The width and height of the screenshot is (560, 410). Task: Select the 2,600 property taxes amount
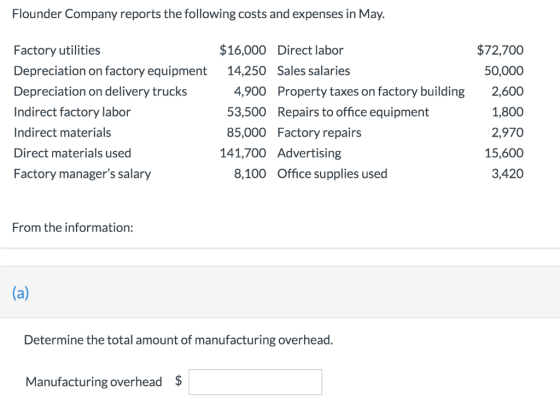[508, 91]
